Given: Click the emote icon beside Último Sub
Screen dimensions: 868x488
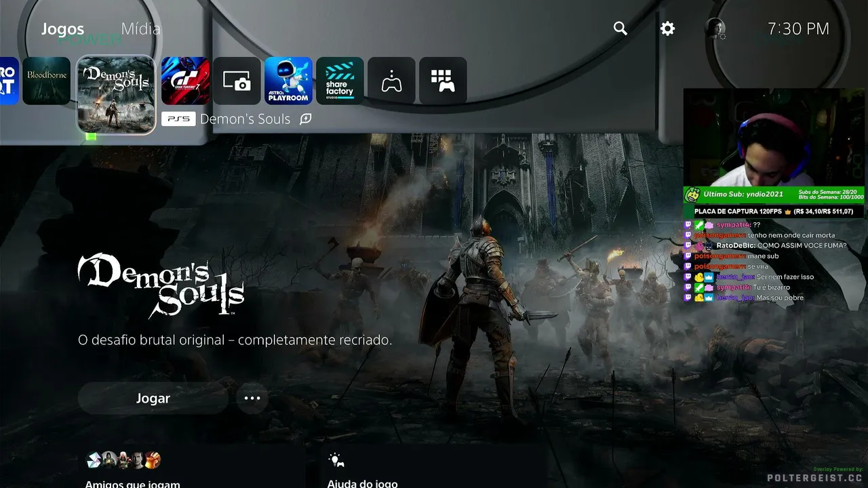Looking at the screenshot, I should pos(693,195).
